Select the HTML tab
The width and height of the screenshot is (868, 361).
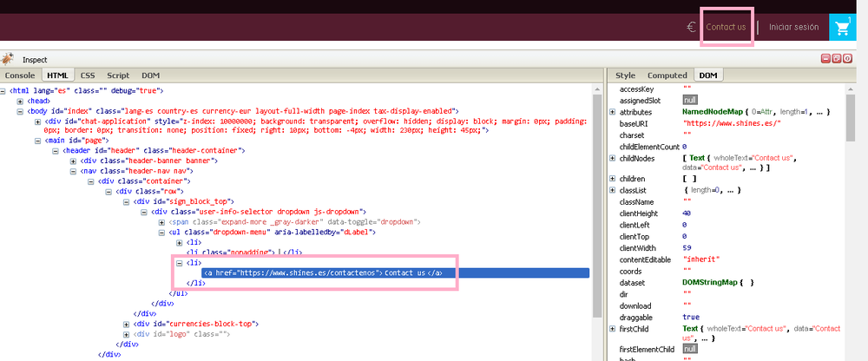pyautogui.click(x=57, y=75)
